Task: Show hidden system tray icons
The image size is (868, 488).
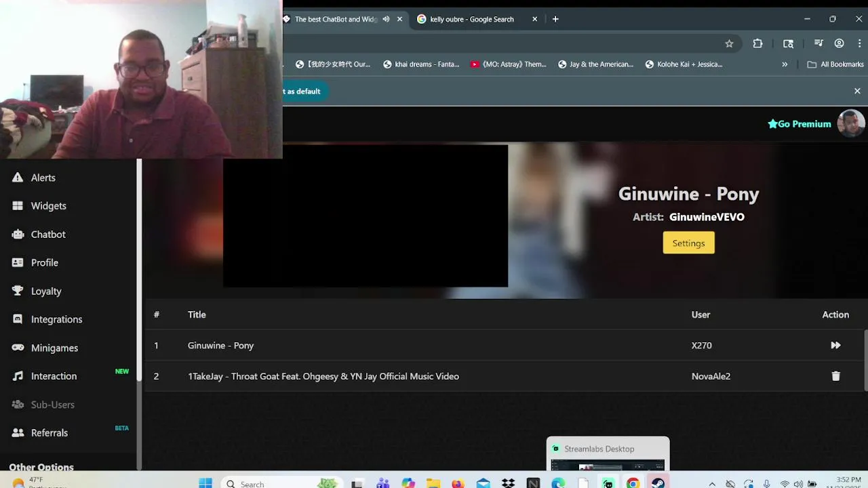Action: (x=712, y=484)
